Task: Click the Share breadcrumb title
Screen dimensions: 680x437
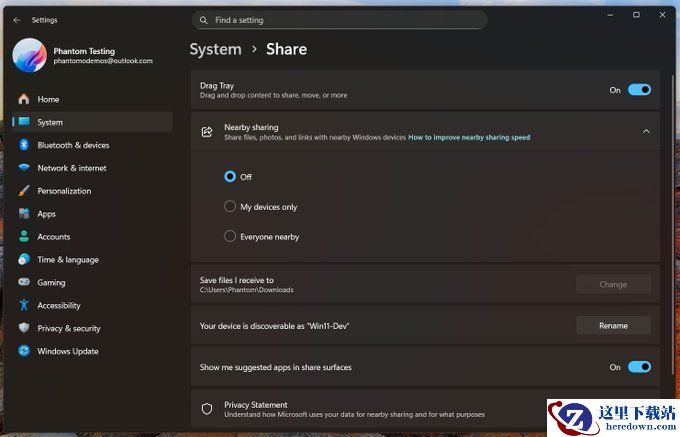Action: point(286,49)
